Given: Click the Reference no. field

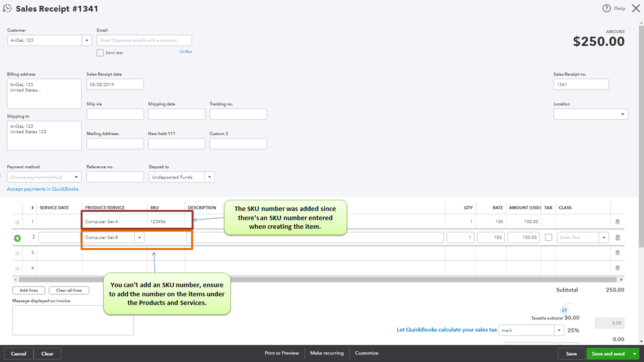Looking at the screenshot, I should click(115, 177).
